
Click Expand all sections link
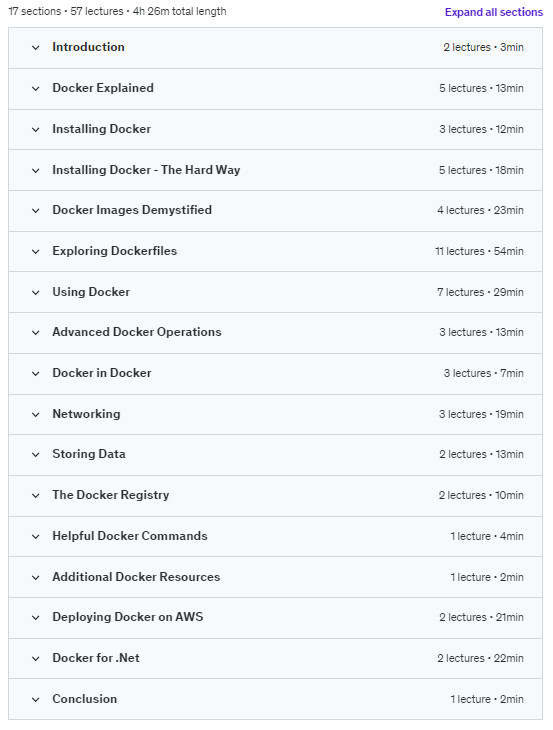493,12
